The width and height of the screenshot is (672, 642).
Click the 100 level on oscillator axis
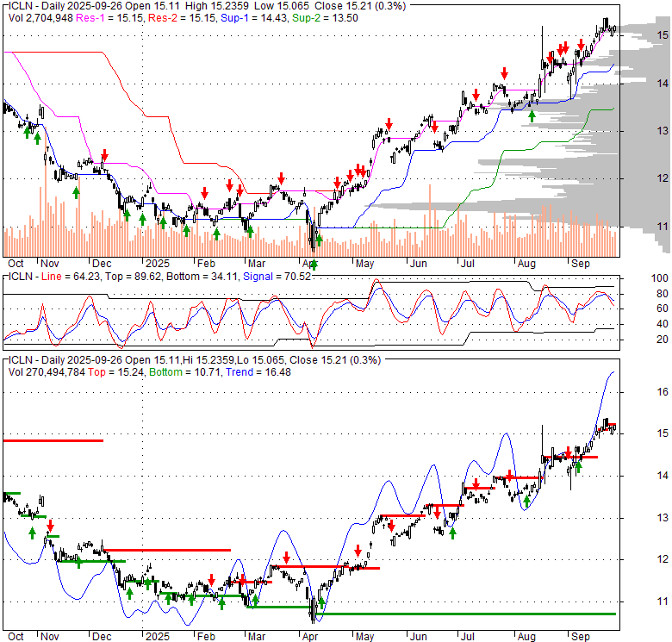660,278
